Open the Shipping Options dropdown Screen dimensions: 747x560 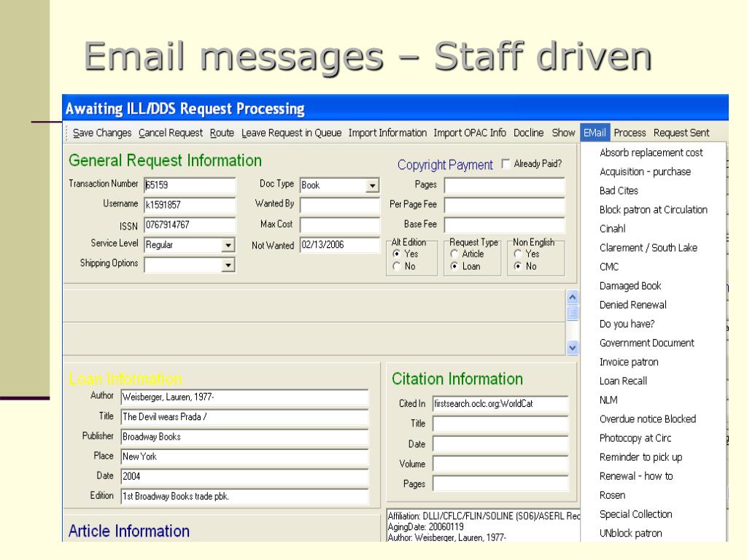pos(228,265)
